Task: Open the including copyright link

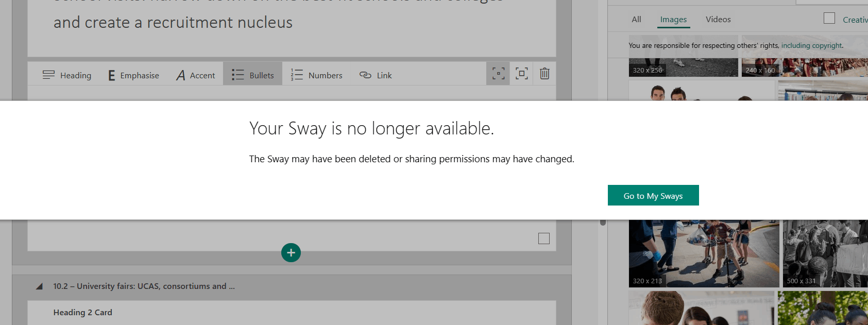Action: pos(811,45)
